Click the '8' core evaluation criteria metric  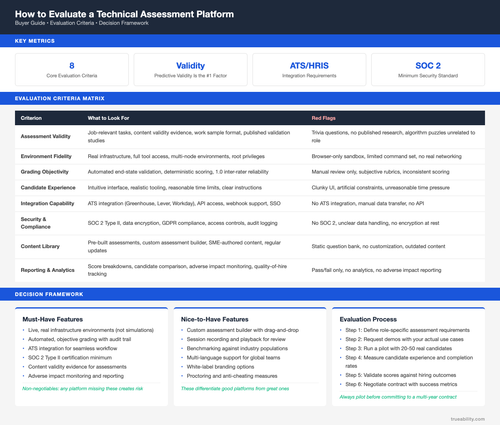tap(72, 65)
